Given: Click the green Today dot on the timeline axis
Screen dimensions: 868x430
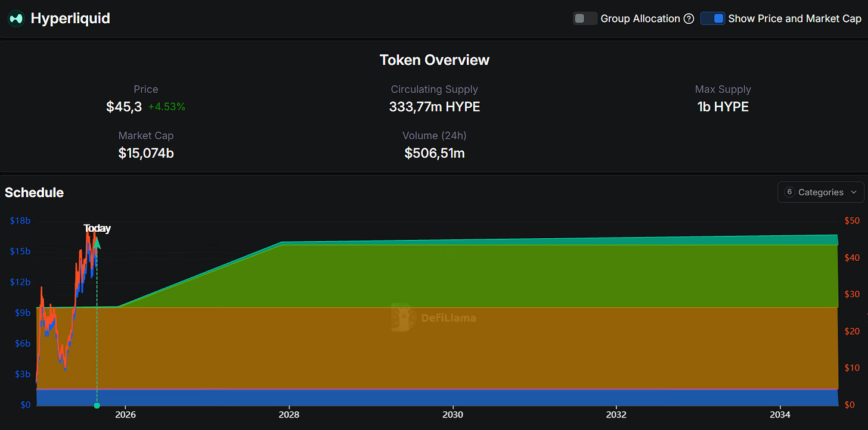Looking at the screenshot, I should pyautogui.click(x=97, y=406).
